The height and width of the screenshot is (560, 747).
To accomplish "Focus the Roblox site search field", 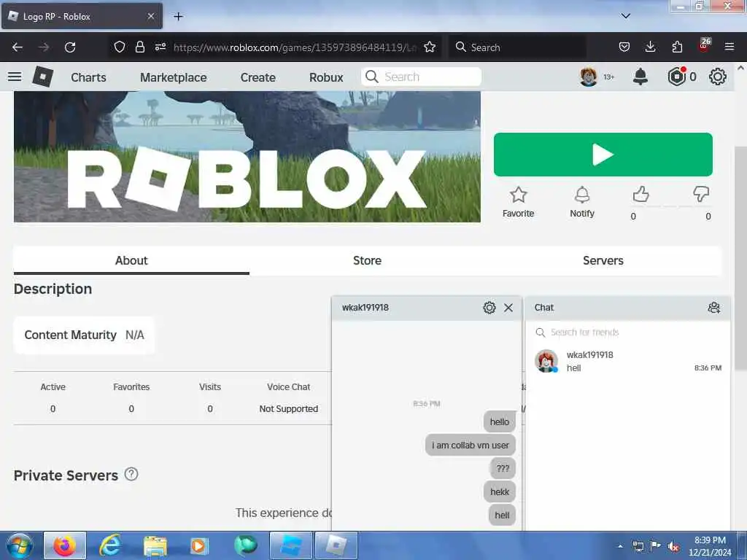I will (421, 77).
